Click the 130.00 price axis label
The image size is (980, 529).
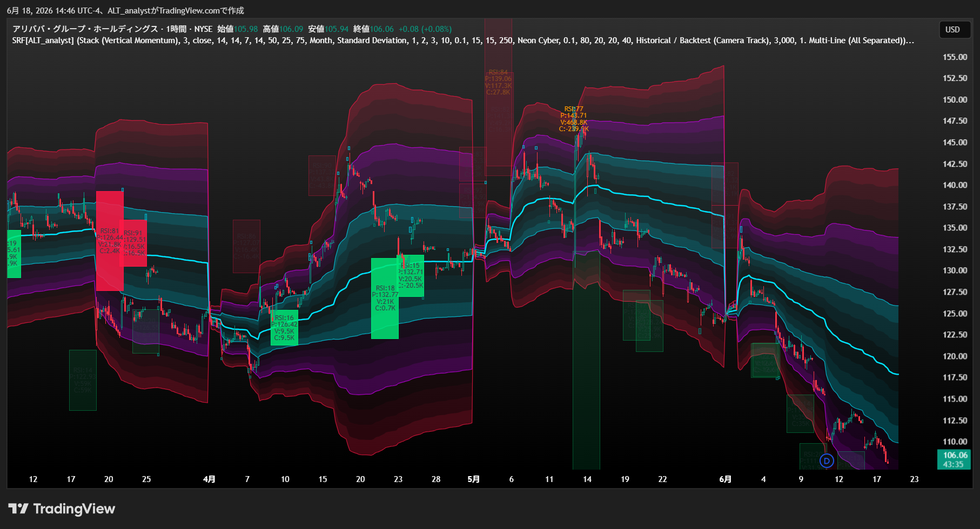tap(955, 270)
